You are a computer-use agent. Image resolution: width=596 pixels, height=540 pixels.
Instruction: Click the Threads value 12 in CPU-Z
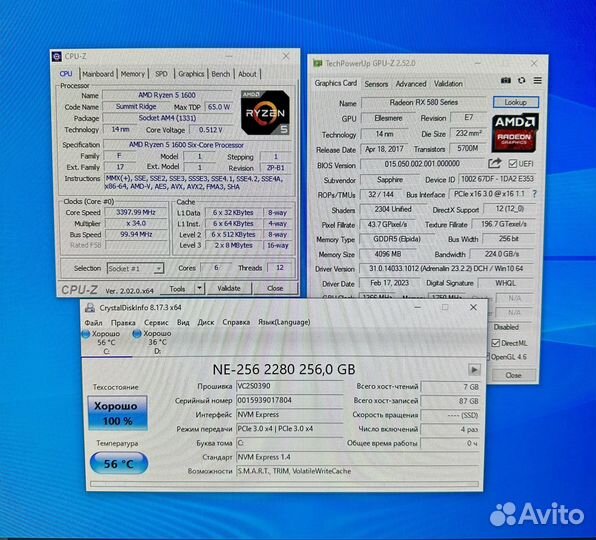click(280, 268)
